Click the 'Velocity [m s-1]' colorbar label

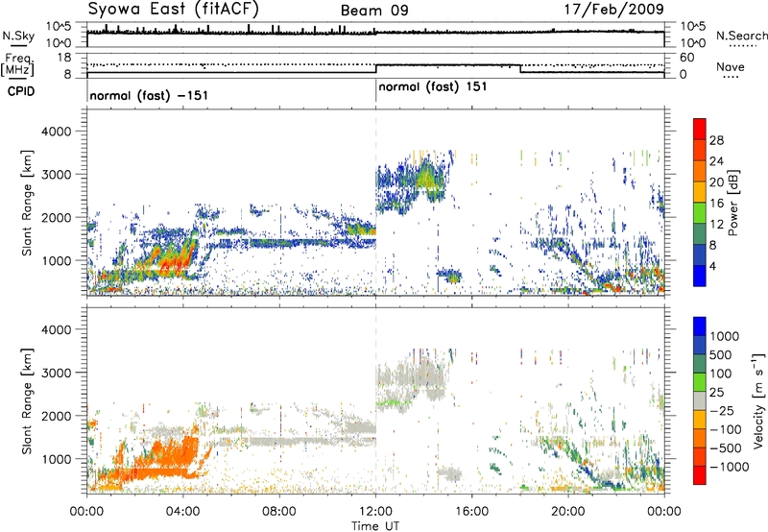(758, 400)
